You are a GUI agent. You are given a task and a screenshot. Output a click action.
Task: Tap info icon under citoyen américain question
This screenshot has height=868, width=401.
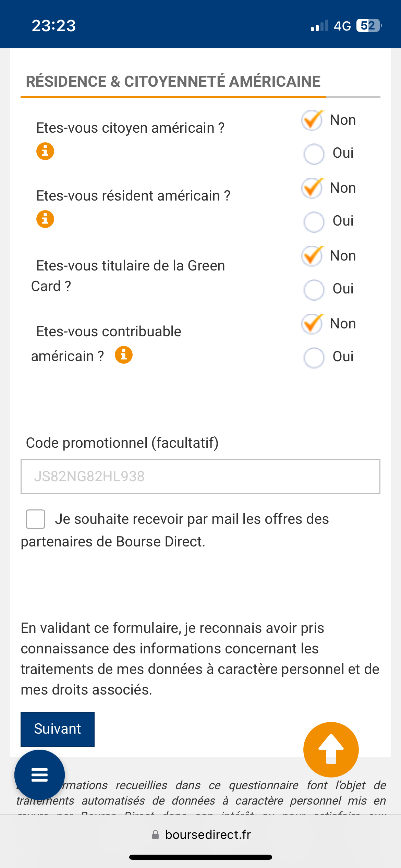45,151
